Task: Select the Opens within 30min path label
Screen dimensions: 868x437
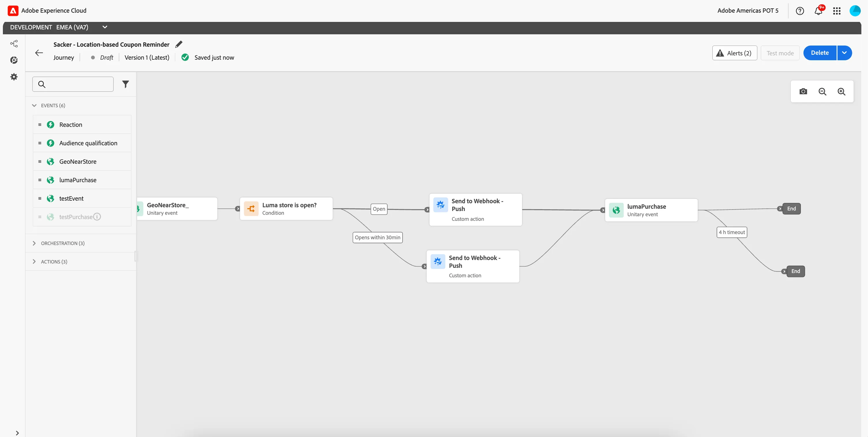Action: click(378, 237)
